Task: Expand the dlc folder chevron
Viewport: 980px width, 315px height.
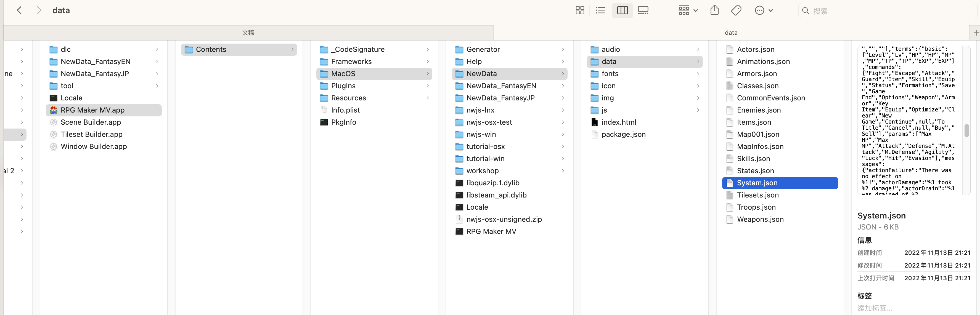Action: tap(157, 49)
